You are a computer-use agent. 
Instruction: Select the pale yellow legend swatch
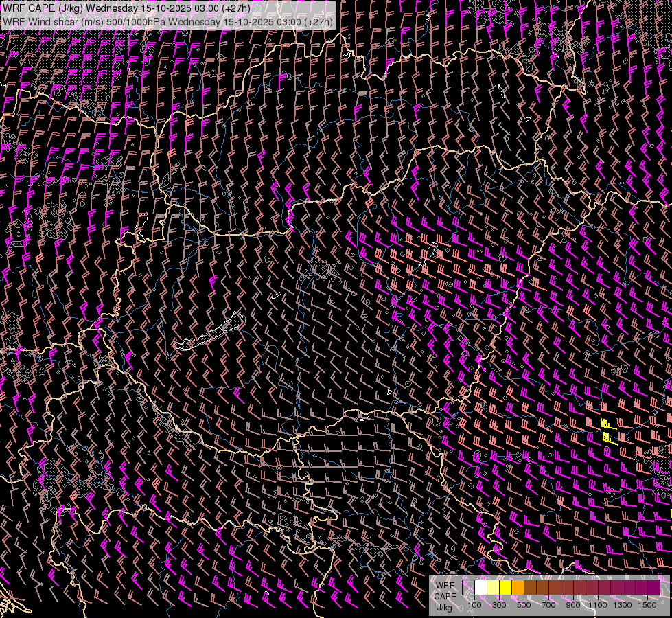tap(493, 588)
